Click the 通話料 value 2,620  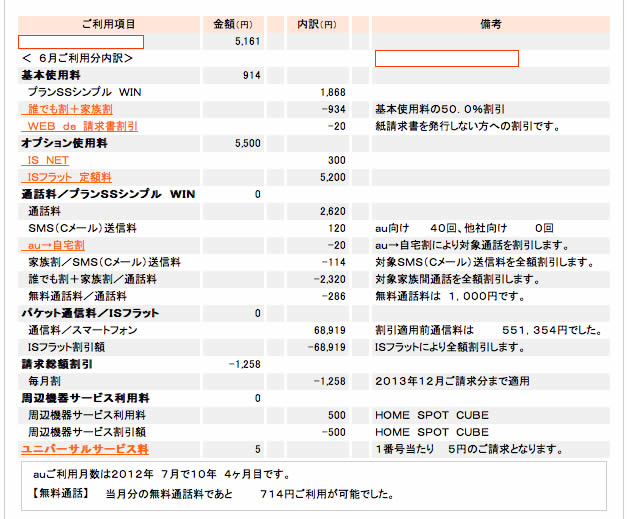[x=333, y=211]
